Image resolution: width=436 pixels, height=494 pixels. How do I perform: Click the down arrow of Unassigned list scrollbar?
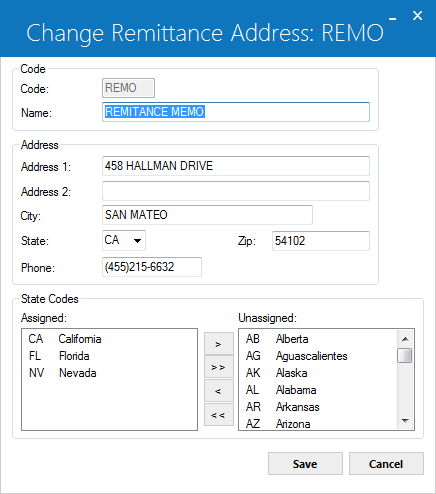(405, 421)
